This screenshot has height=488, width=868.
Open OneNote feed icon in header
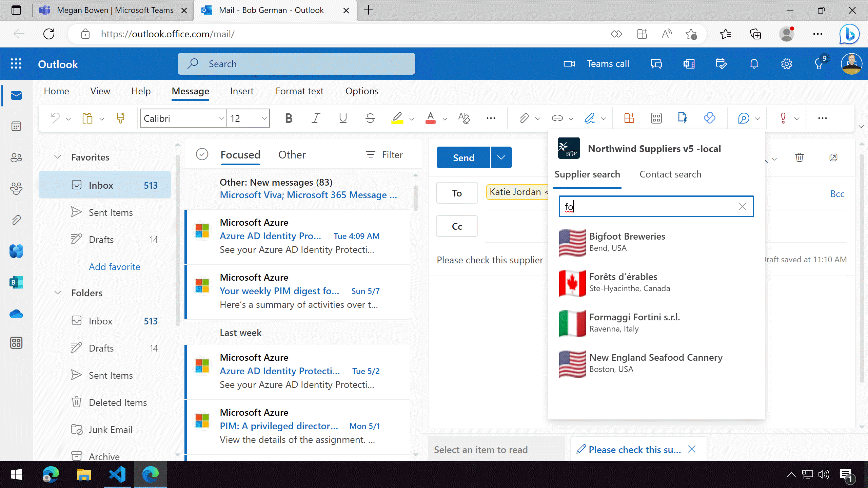(689, 64)
